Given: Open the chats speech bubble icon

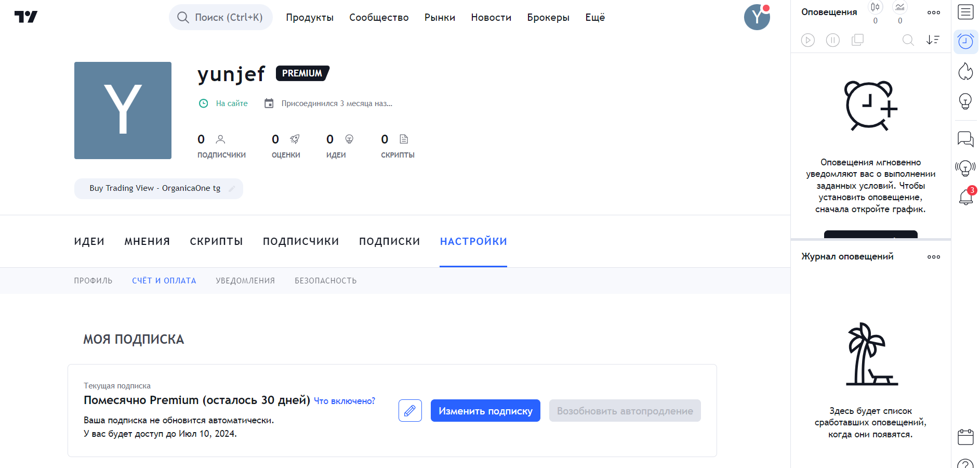Looking at the screenshot, I should click(965, 139).
